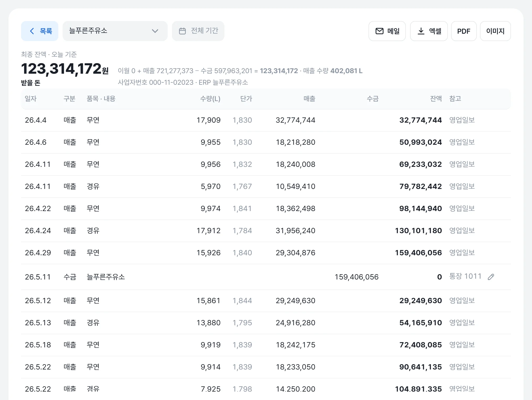The height and width of the screenshot is (400, 532).
Task: Click 늘푸른주유소 in the 수금 row
Action: point(106,277)
